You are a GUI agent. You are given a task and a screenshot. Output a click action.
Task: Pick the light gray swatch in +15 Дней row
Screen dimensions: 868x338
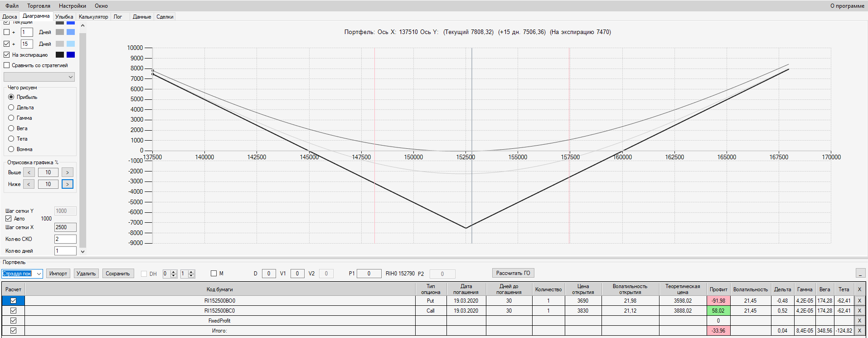tap(60, 44)
